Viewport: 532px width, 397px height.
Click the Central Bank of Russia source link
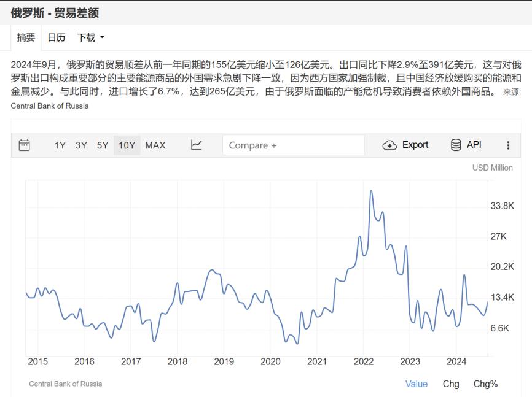(50, 106)
